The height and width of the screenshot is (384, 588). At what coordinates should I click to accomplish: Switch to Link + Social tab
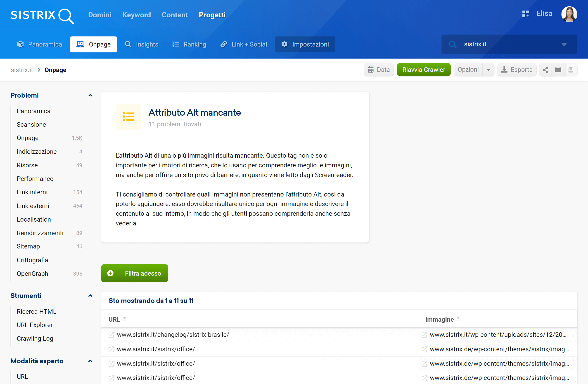(244, 44)
